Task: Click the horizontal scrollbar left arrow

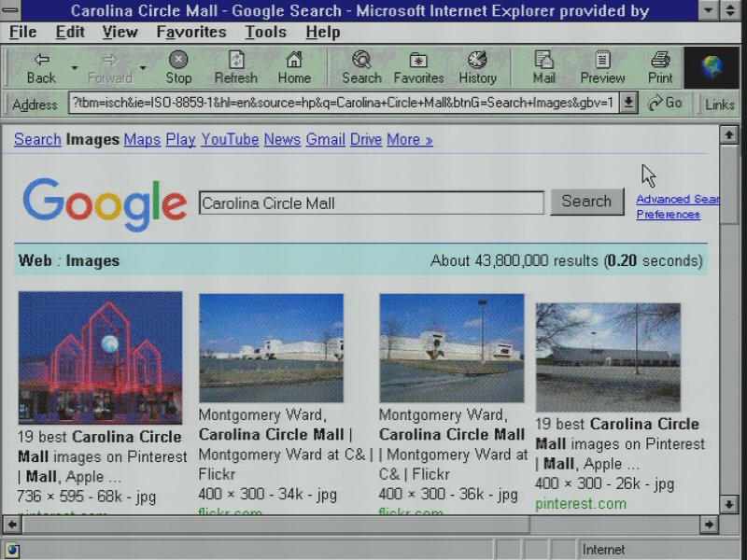Action: pyautogui.click(x=12, y=525)
